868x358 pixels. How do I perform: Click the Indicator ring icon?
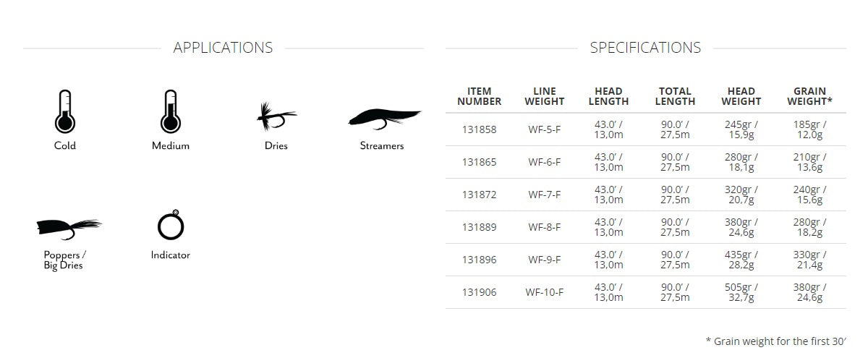point(171,225)
